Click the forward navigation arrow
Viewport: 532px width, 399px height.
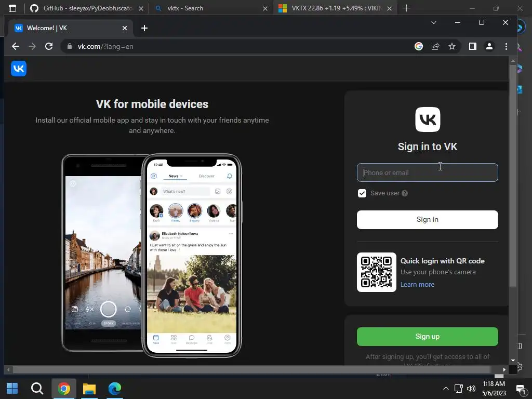(32, 46)
